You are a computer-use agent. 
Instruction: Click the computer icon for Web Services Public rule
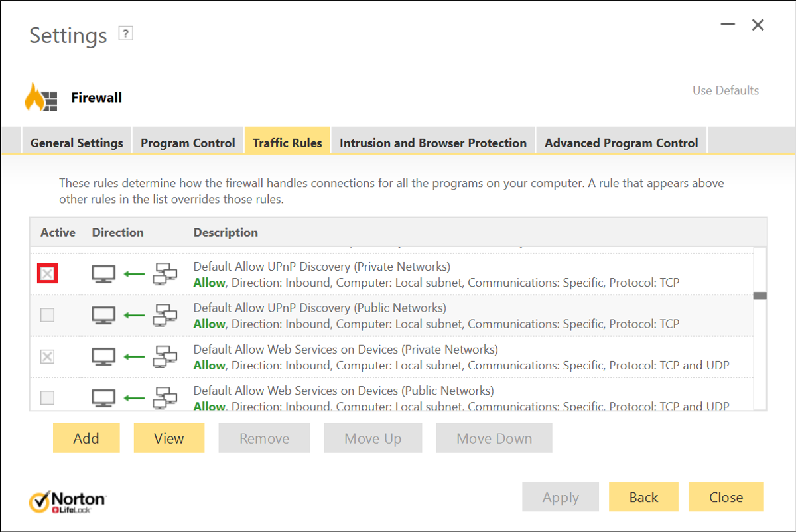coord(103,397)
